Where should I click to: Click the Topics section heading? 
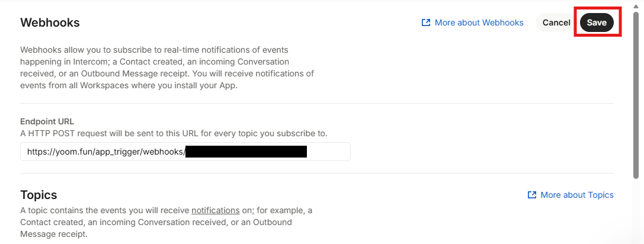click(39, 195)
